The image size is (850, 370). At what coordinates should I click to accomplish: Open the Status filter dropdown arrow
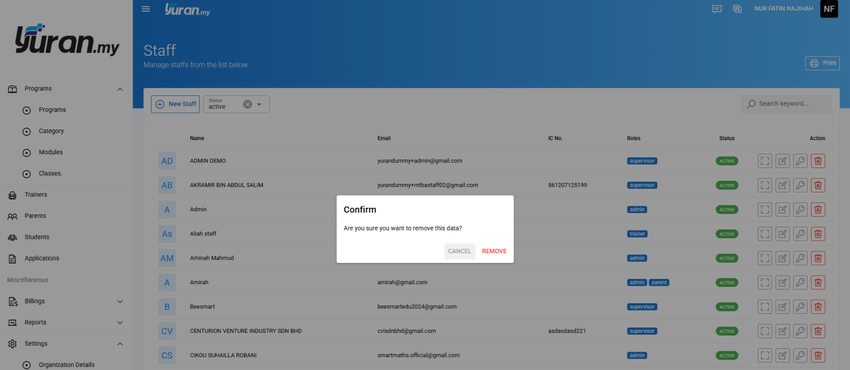[x=259, y=104]
